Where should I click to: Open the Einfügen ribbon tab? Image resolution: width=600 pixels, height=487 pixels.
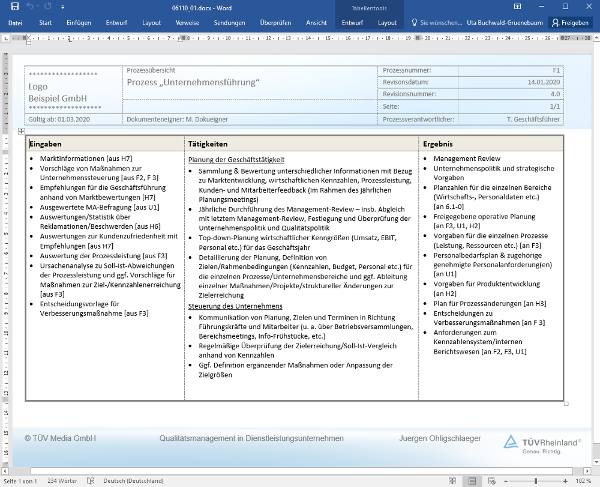point(78,21)
